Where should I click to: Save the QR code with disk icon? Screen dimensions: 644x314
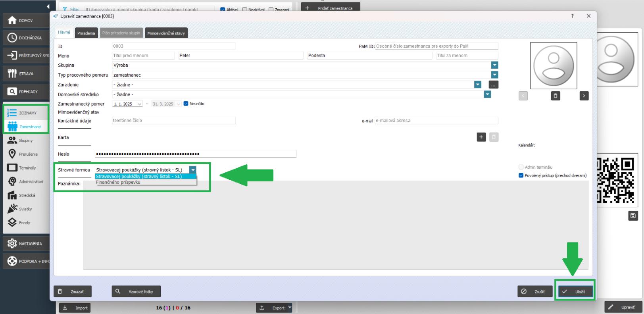coord(633,216)
